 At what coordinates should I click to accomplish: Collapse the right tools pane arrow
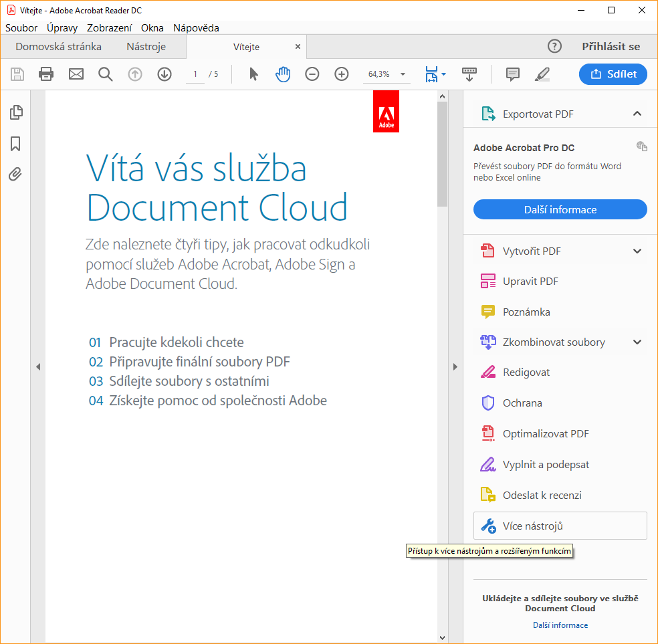tap(455, 366)
